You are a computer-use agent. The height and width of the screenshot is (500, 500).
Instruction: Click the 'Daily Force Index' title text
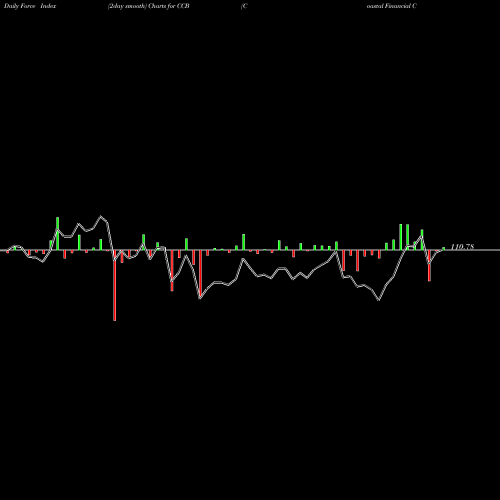tap(30, 6)
